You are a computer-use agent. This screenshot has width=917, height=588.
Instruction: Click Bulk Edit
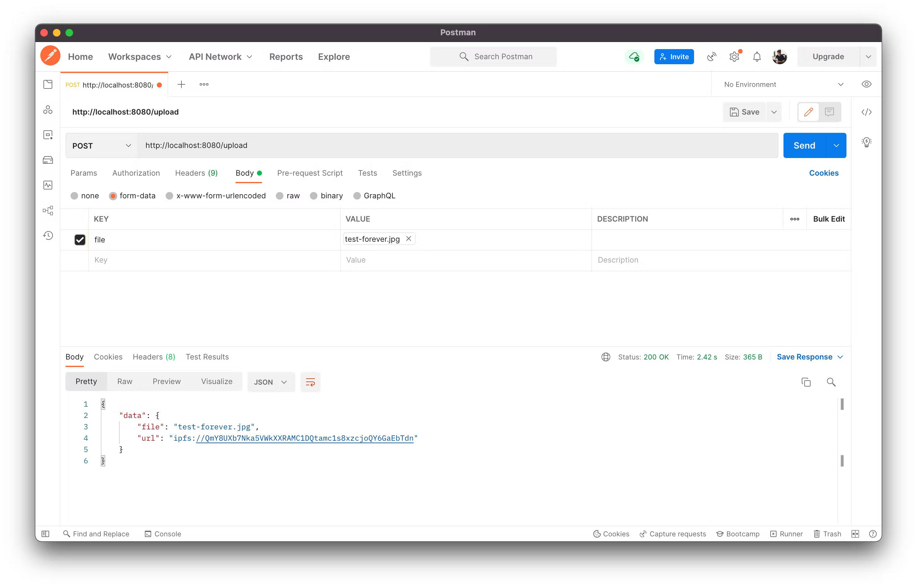coord(829,219)
